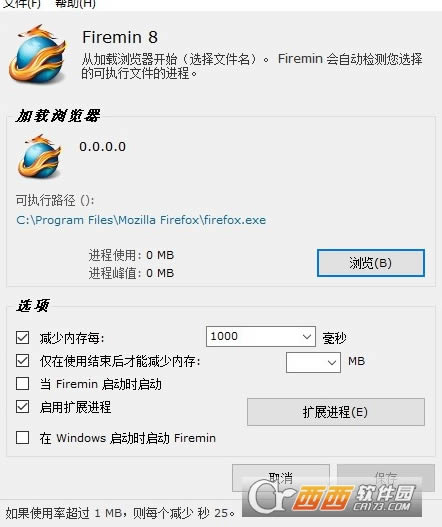Disable the 启用扩展进程 checkbox
Viewport: 442px width, 527px height.
[x=23, y=407]
